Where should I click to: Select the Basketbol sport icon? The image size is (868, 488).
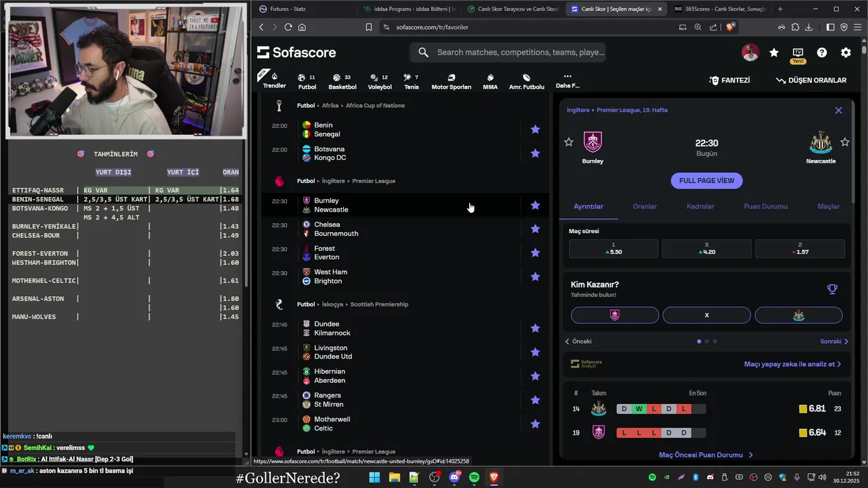click(x=342, y=81)
